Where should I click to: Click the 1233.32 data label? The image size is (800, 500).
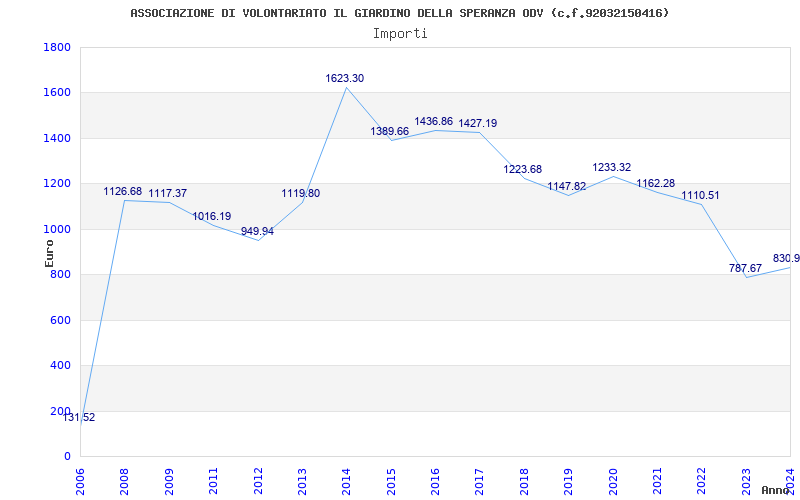pyautogui.click(x=612, y=167)
